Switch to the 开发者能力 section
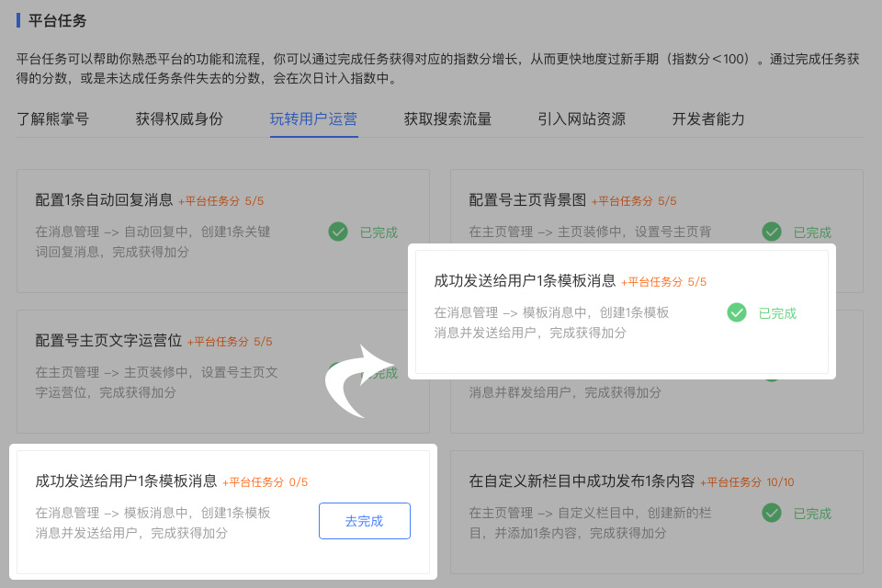This screenshot has width=882, height=588. 710,119
